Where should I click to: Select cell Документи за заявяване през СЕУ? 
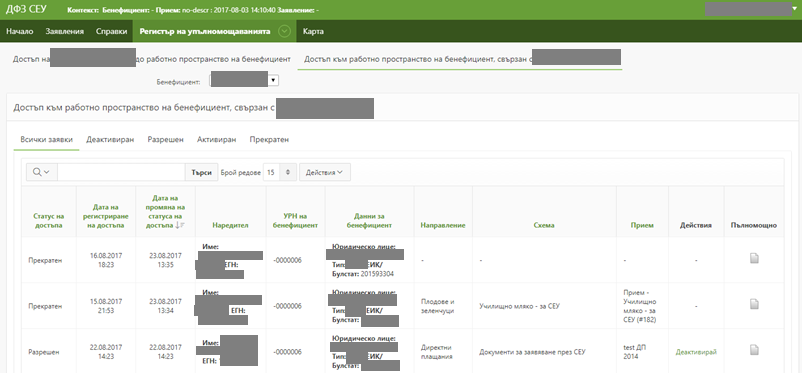point(532,352)
